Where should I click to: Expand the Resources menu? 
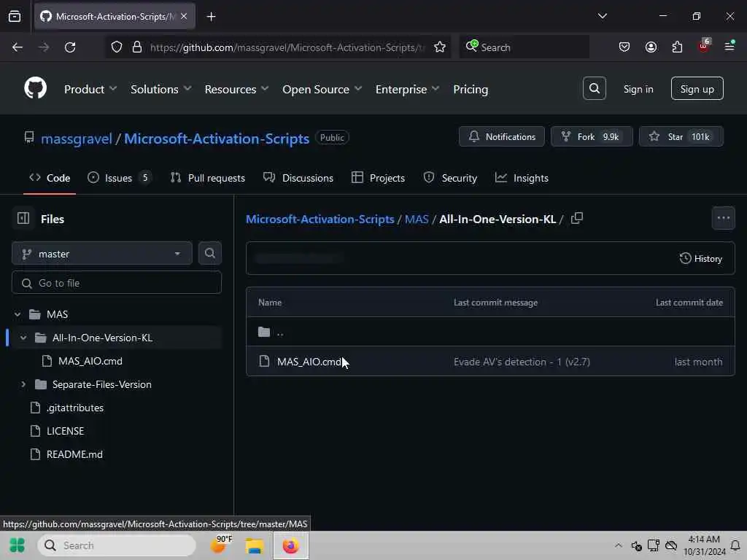(237, 89)
